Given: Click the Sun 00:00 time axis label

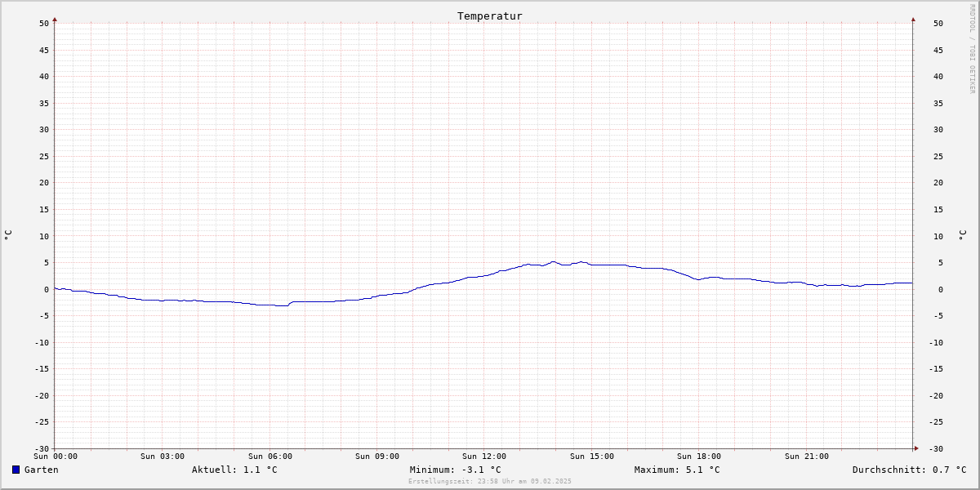Looking at the screenshot, I should tap(56, 457).
